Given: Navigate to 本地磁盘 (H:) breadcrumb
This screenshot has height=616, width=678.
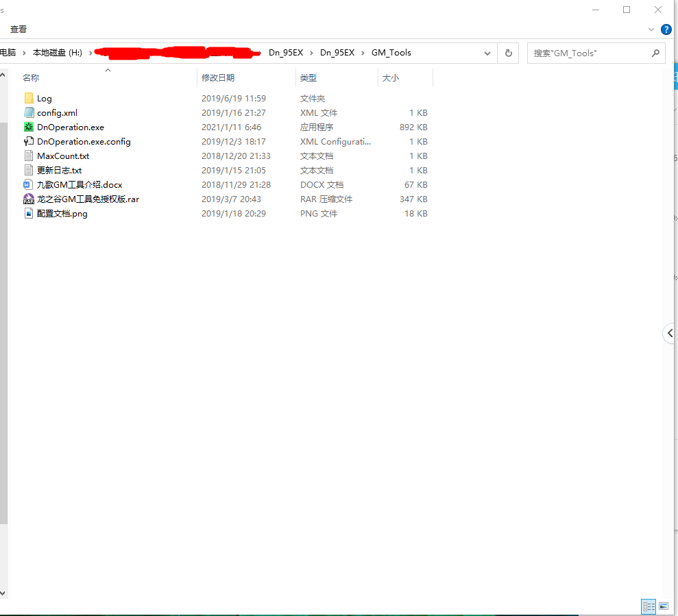Looking at the screenshot, I should pyautogui.click(x=57, y=53).
